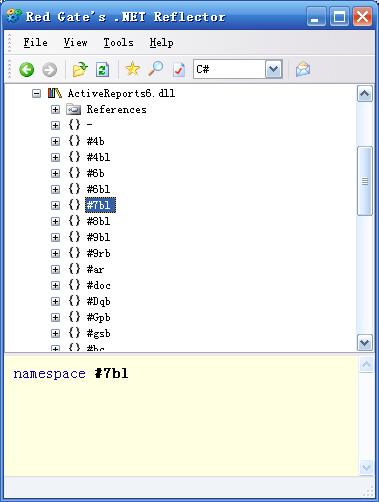379x502 pixels.
Task: Close the Reflector window
Action: (x=363, y=17)
